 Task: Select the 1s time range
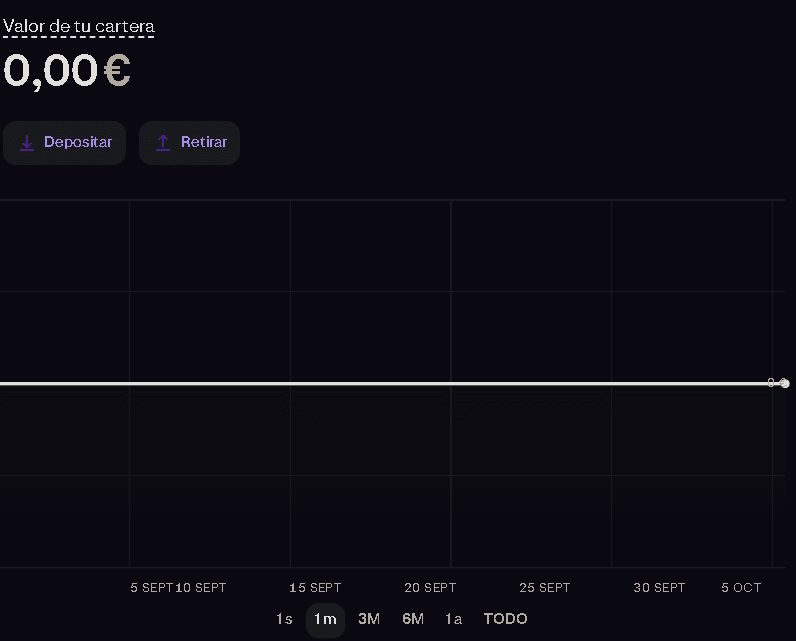[284, 619]
